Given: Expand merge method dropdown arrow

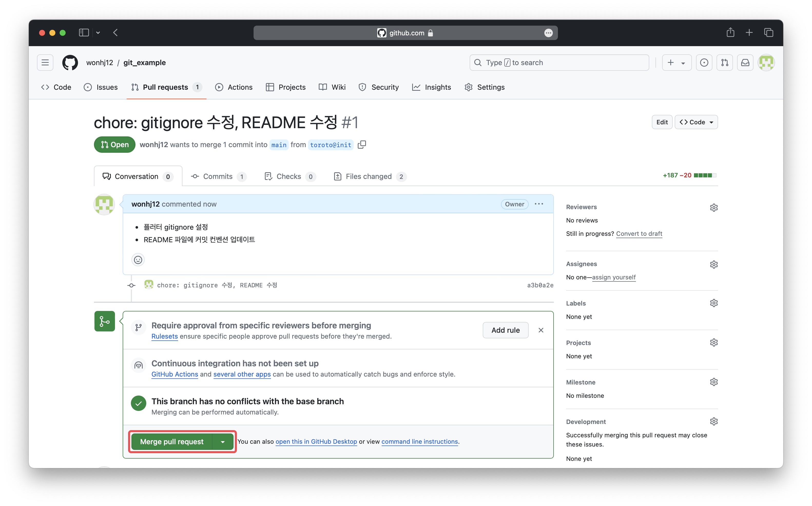Looking at the screenshot, I should tap(223, 442).
